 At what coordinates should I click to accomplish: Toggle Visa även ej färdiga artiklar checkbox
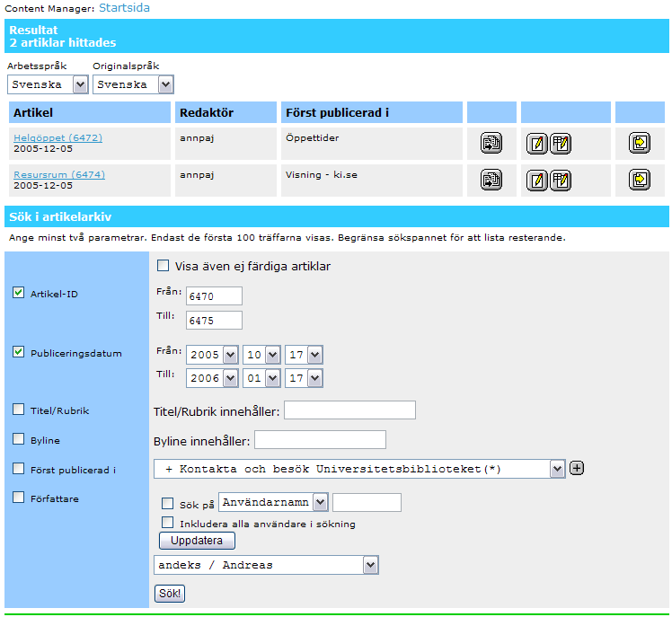click(x=163, y=266)
